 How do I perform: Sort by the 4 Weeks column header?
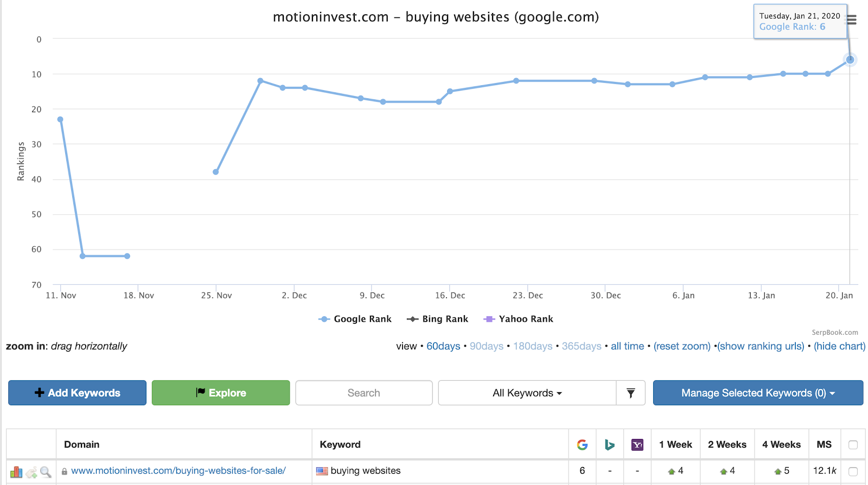tap(781, 445)
